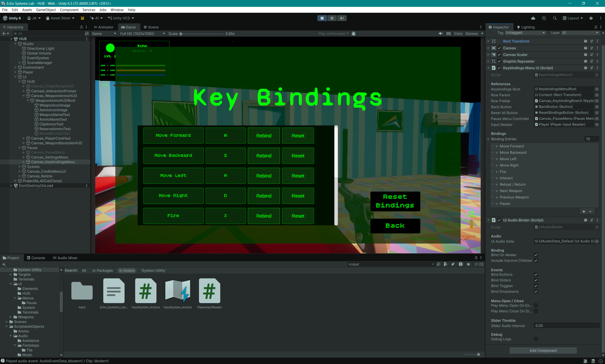Add a Binding Entries list element

[x=584, y=212]
